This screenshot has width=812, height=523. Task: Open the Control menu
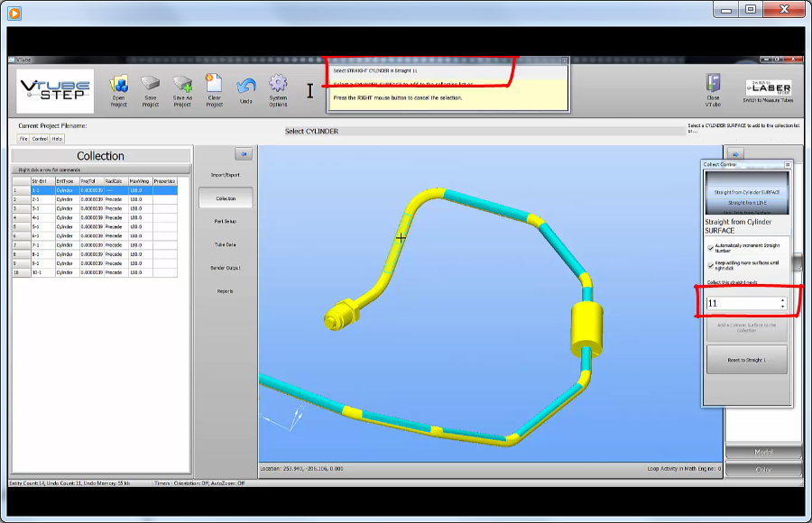pyautogui.click(x=40, y=139)
